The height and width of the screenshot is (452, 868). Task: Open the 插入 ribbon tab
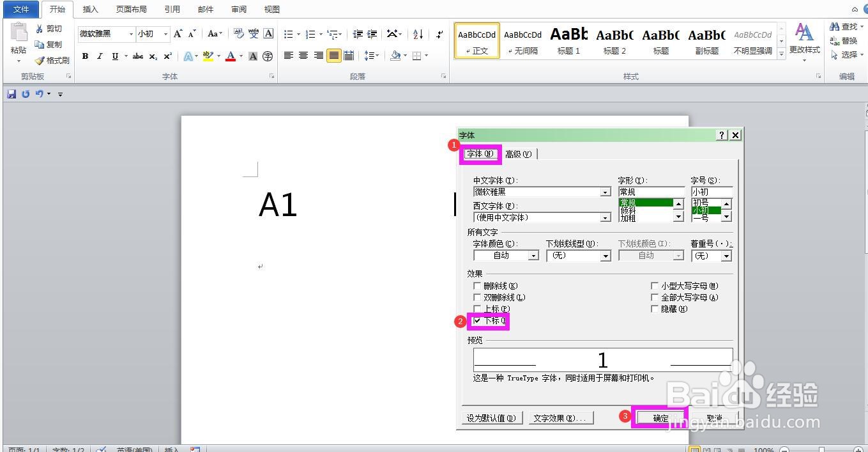pos(90,9)
